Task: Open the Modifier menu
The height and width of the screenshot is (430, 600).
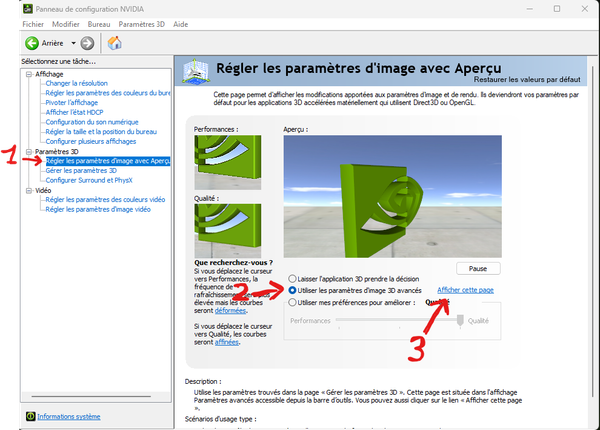Action: 66,24
